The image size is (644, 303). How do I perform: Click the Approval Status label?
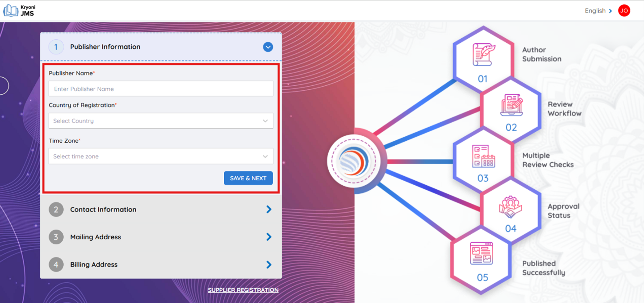click(564, 211)
